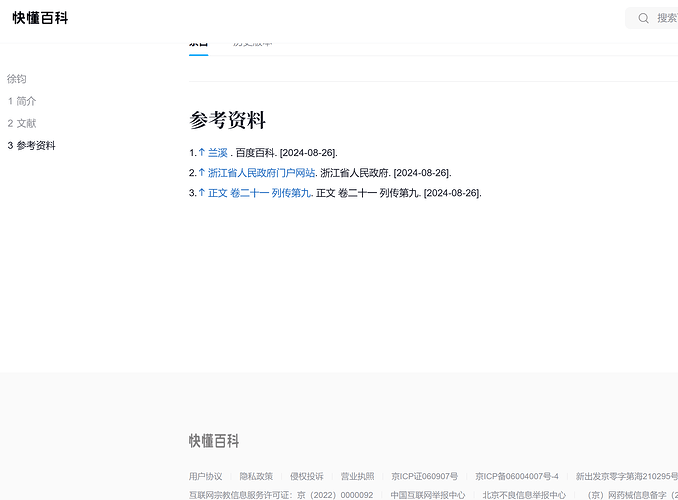Click the up arrow of reference 3
Viewport: 678px width, 500px height.
click(201, 192)
